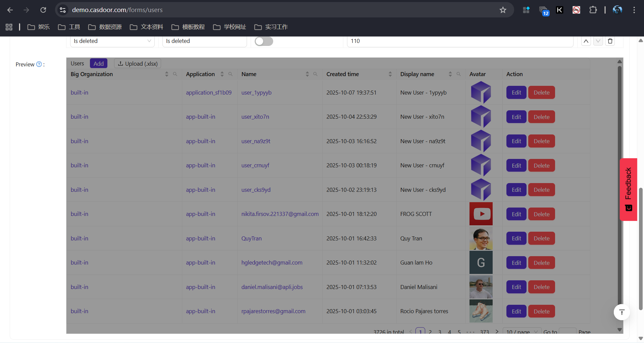Type a page number in the Go to field
Screen dimensions: 644x343
point(568,332)
